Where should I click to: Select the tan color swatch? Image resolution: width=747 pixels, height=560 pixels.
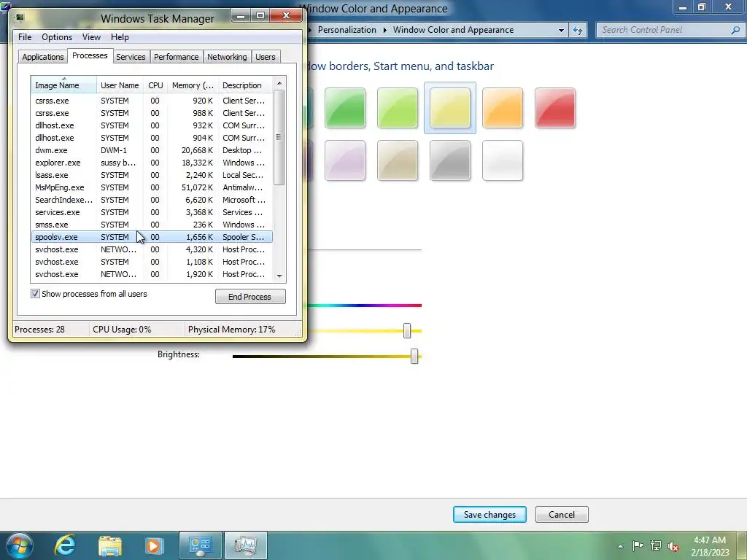(x=398, y=160)
